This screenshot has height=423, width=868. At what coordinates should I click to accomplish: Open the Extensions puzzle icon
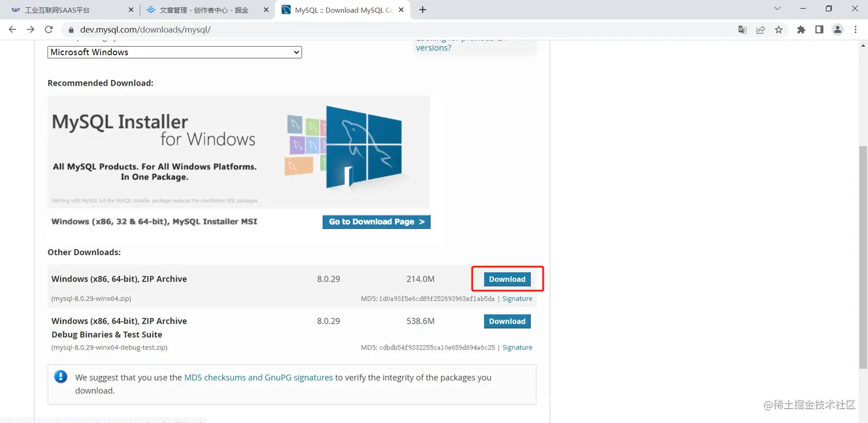801,29
